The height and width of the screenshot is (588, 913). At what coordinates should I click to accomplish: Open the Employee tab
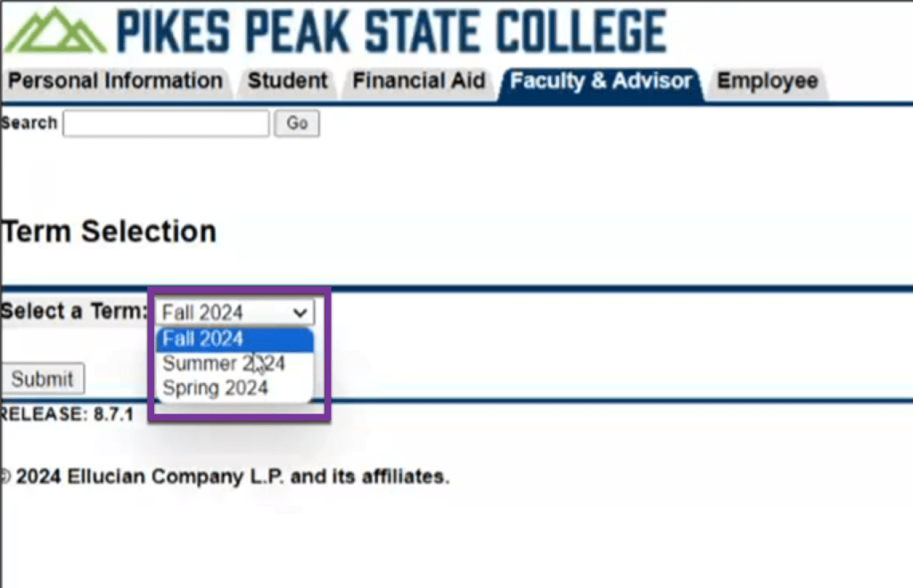click(x=767, y=81)
